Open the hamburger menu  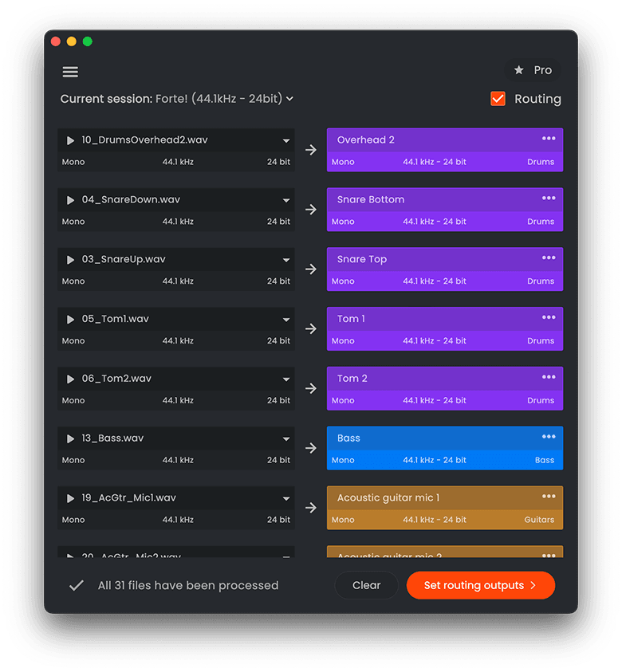coord(70,72)
